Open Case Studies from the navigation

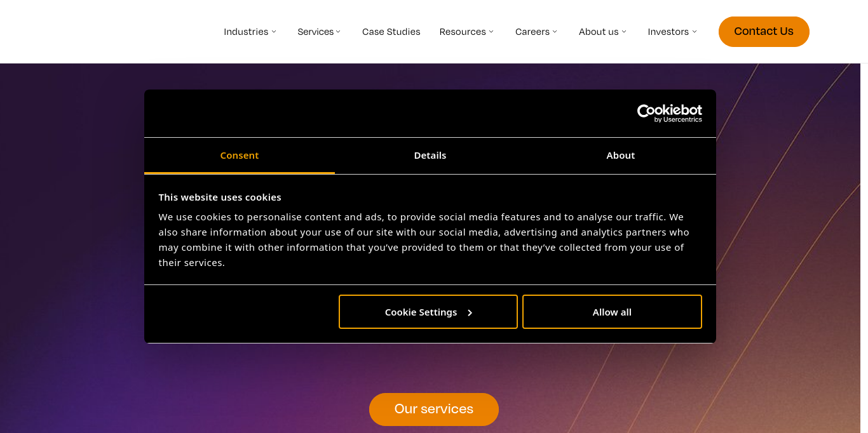click(391, 31)
